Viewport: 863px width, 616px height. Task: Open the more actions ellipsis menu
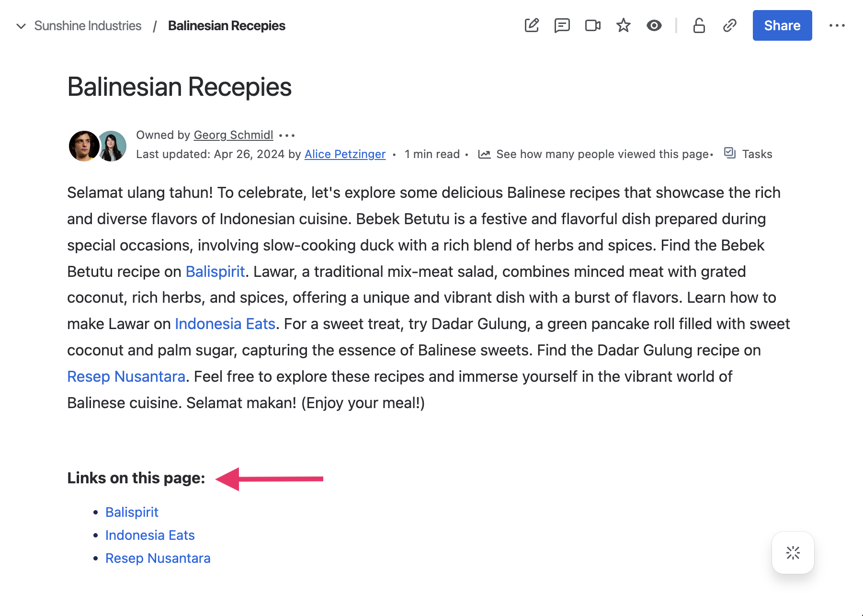click(x=837, y=26)
